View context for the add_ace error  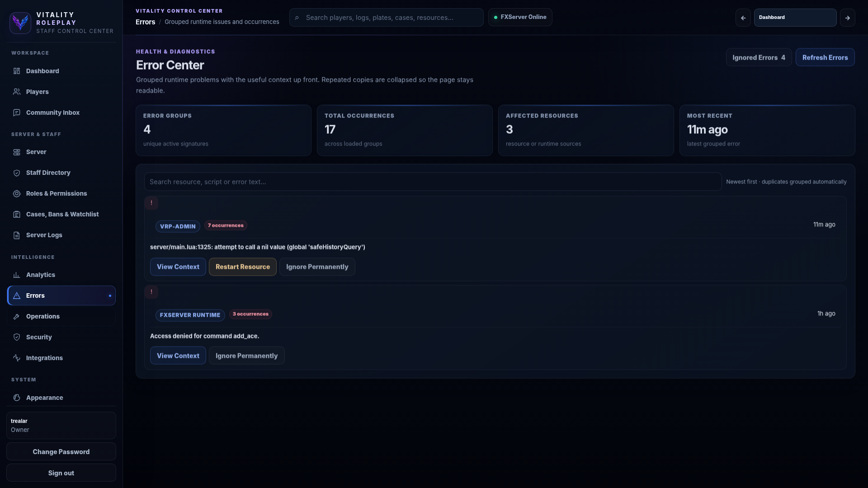(178, 356)
